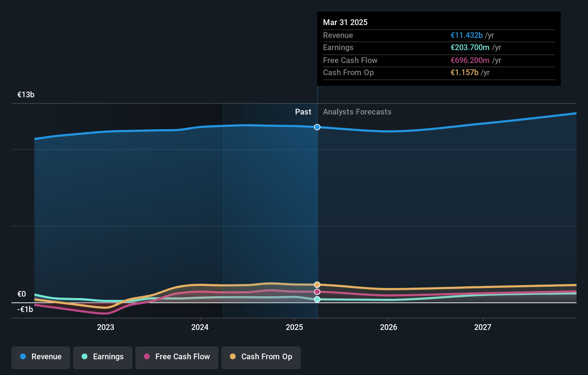Screen dimensions: 588x375
Task: Select the Free Cash Flow pink data marker
Action: pyautogui.click(x=317, y=292)
